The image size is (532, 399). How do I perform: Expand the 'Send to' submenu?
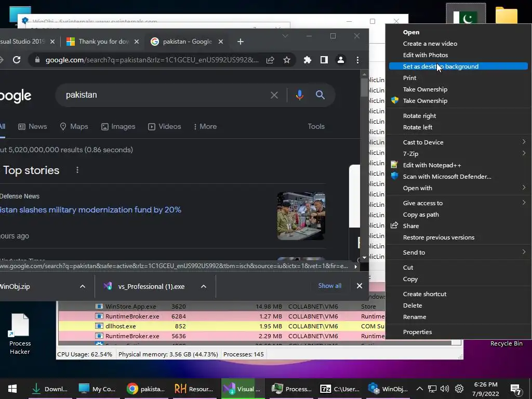pyautogui.click(x=458, y=252)
